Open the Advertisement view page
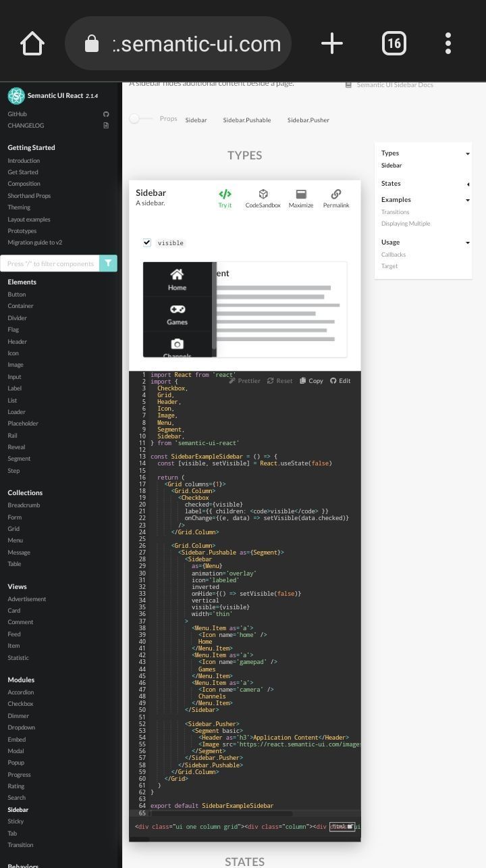The image size is (486, 868). coord(27,599)
